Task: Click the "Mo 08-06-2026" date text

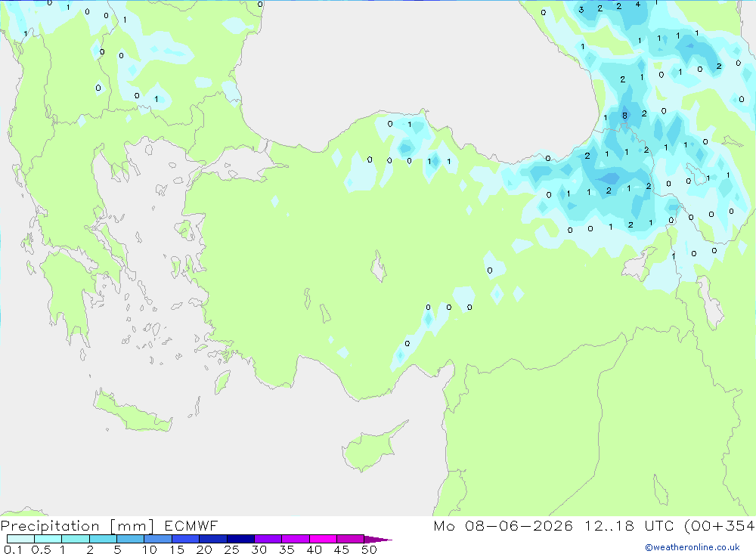Action: (x=503, y=525)
